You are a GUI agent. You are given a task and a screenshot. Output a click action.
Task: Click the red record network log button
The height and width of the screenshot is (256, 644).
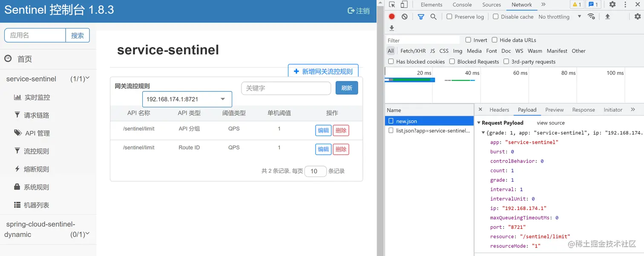point(392,17)
